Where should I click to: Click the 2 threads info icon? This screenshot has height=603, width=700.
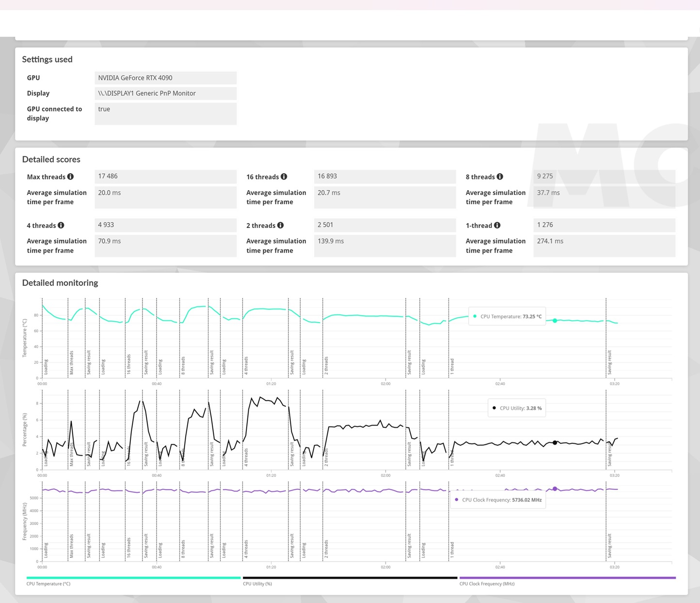[x=281, y=225]
